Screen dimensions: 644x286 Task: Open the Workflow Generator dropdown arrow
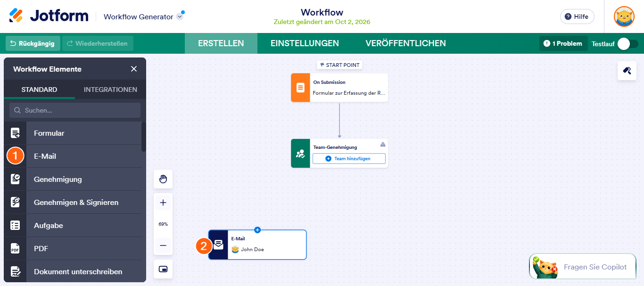(x=180, y=16)
